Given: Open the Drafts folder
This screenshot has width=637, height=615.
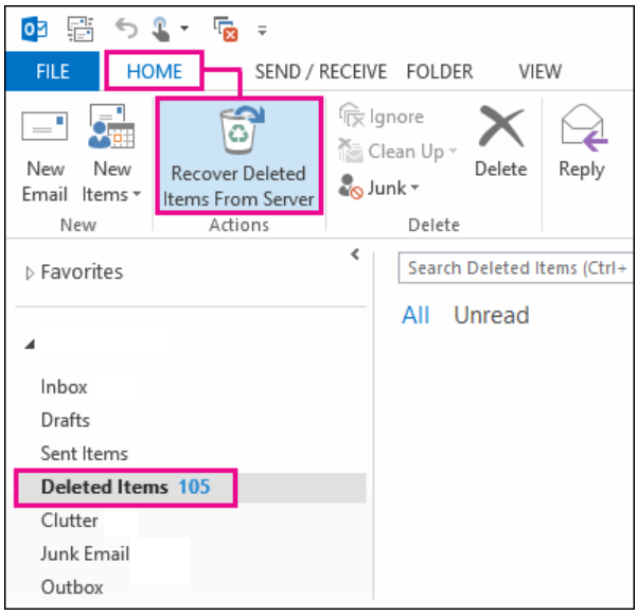Looking at the screenshot, I should click(65, 420).
